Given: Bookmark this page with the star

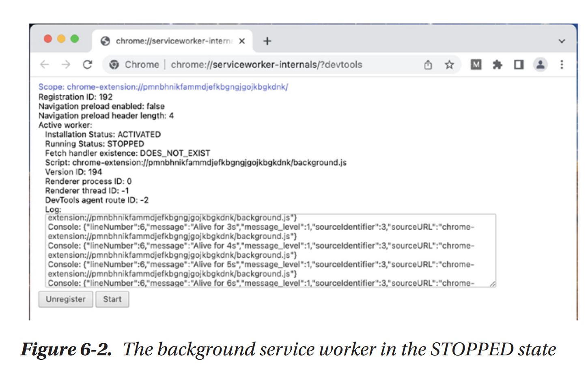Looking at the screenshot, I should point(449,64).
